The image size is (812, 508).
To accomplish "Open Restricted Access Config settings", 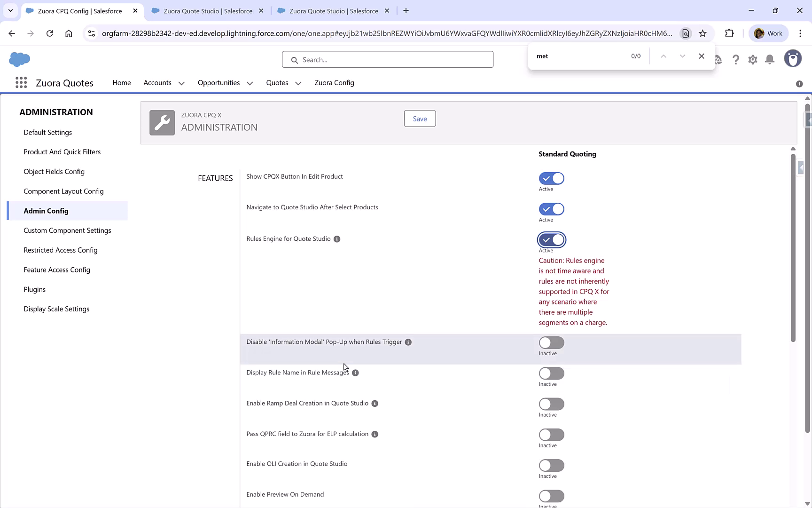I will point(60,250).
